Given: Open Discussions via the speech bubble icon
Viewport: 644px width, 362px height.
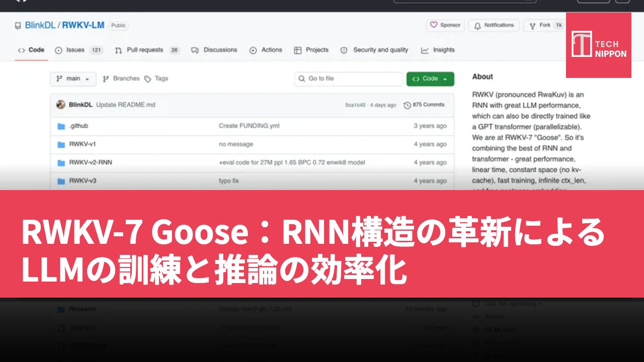Looking at the screenshot, I should [x=195, y=50].
